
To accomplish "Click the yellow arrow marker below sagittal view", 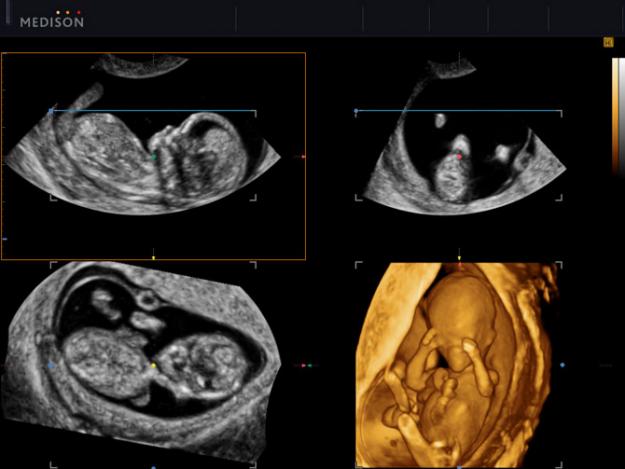I will 153,257.
